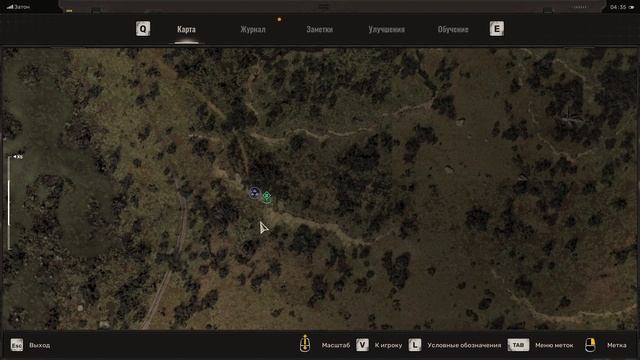Click the Масштаб zoom label
The image size is (640, 360).
[x=336, y=345]
